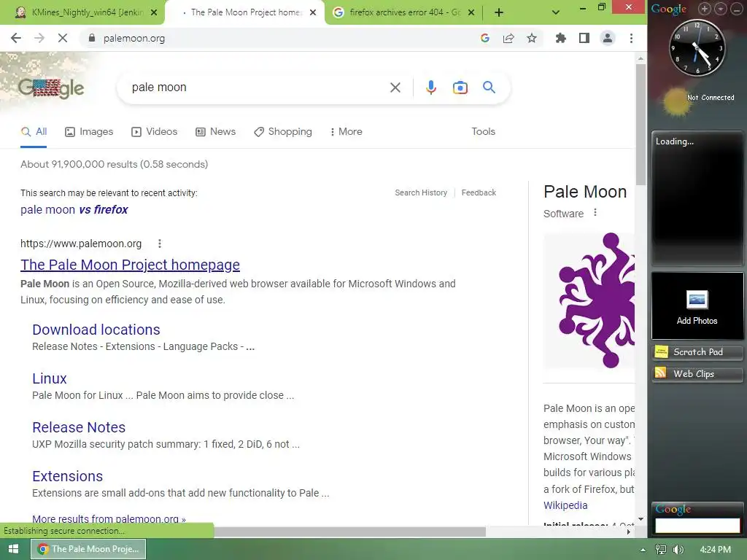Open Chrome three-dot menu
This screenshot has height=560, width=747.
point(631,38)
